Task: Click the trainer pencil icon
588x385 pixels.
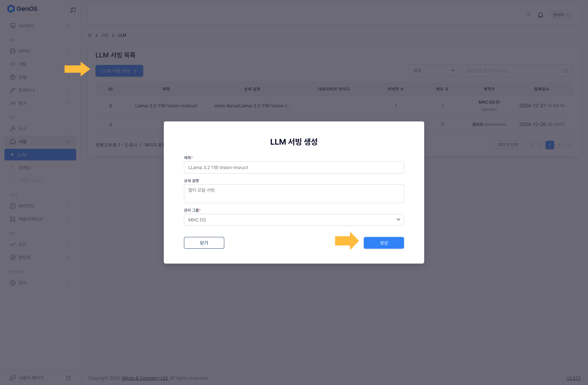Action: (x=13, y=90)
